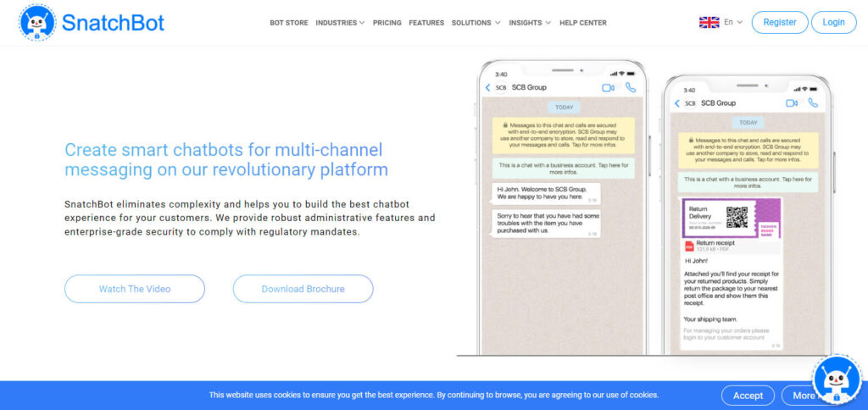Click the SCB avatar on left phone

[501, 87]
